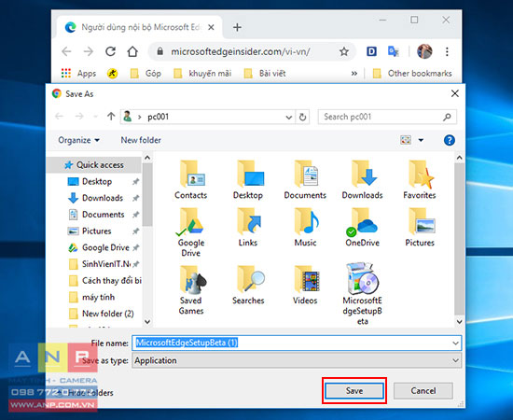Expand the File name history dropdown

point(455,343)
